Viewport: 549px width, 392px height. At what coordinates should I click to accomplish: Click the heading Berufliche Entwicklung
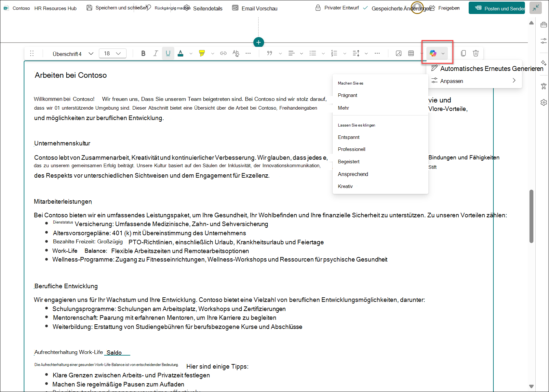pyautogui.click(x=66, y=286)
